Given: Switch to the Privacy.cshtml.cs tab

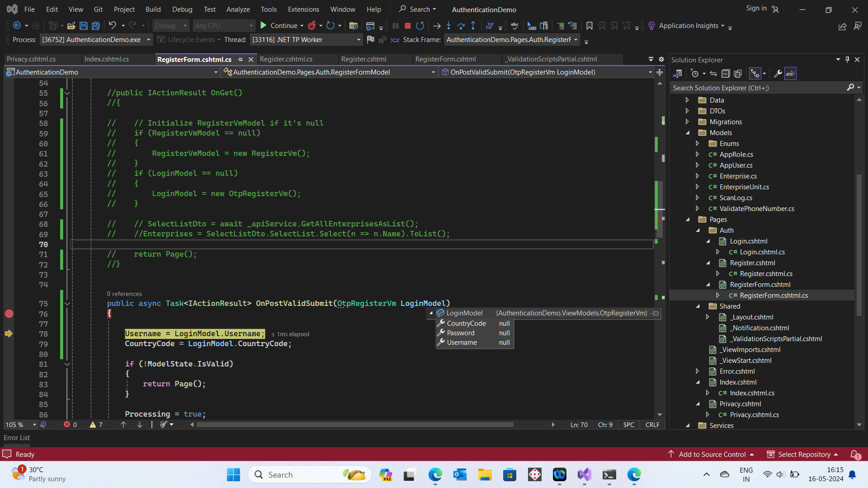Looking at the screenshot, I should (x=31, y=59).
